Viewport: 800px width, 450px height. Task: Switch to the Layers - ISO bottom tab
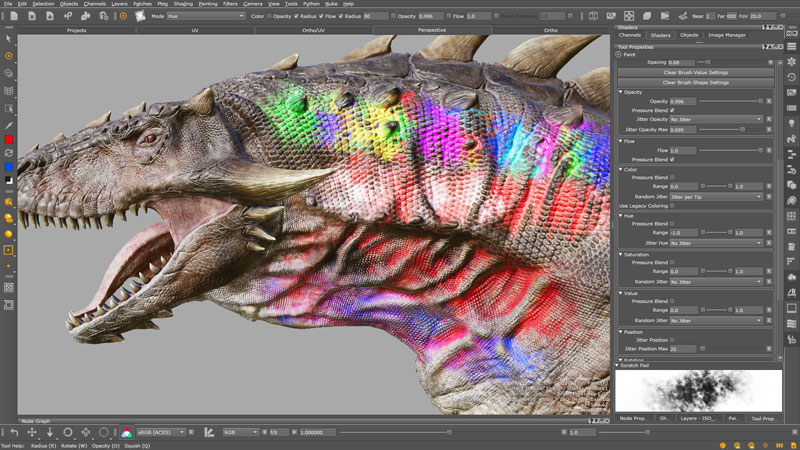click(697, 418)
